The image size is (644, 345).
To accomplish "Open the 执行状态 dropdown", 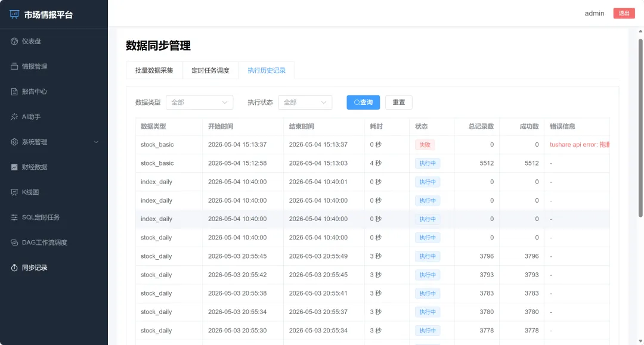I will point(305,102).
